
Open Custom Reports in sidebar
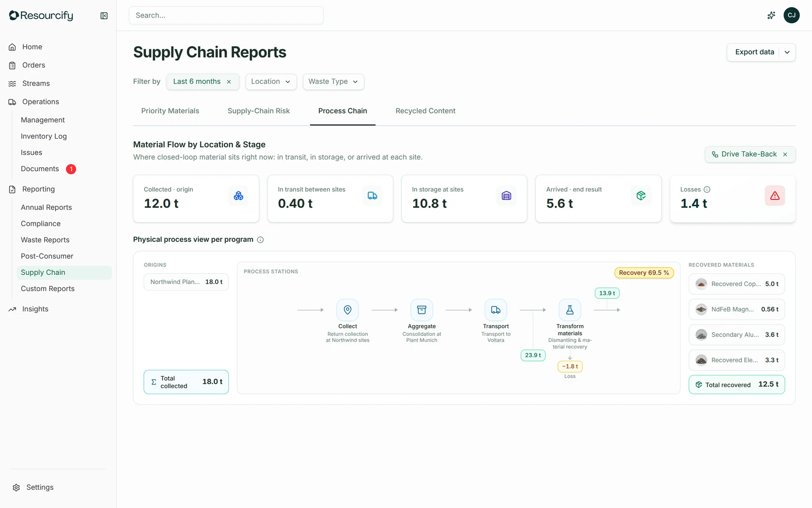48,289
